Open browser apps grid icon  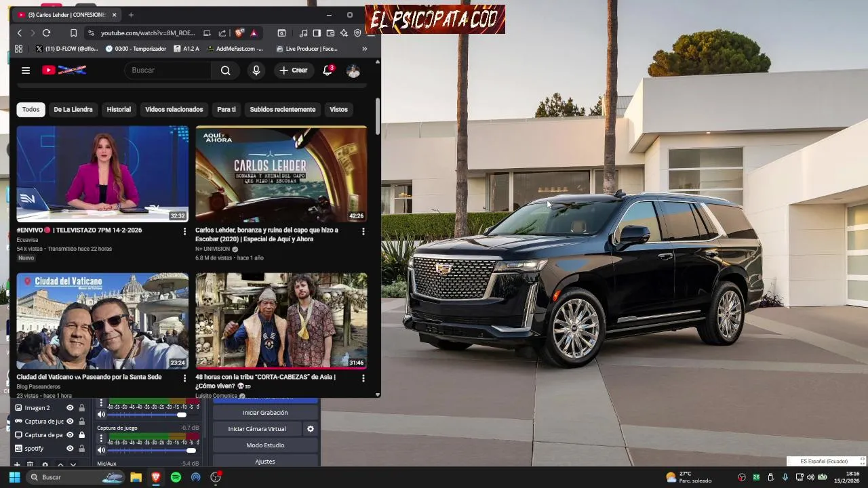pos(18,49)
